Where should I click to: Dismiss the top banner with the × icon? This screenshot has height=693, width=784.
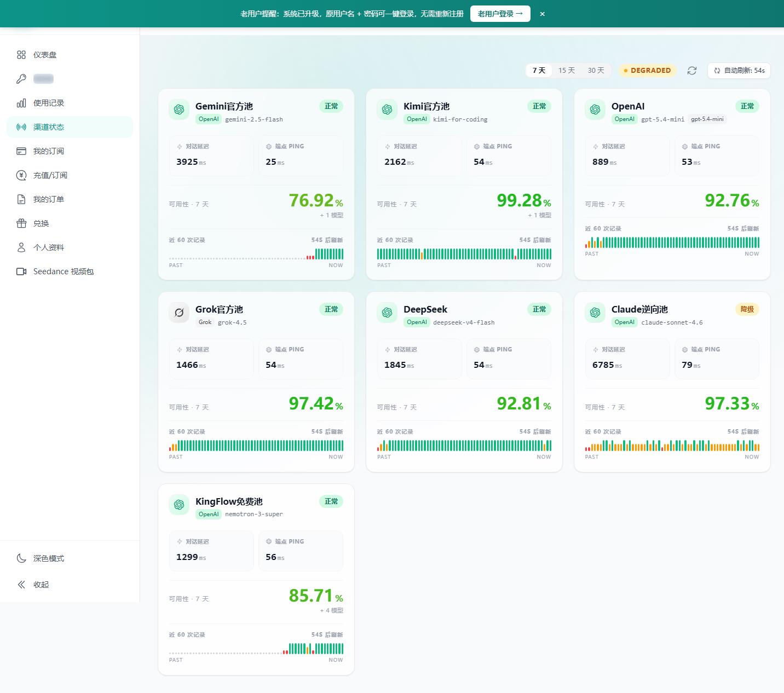(542, 14)
